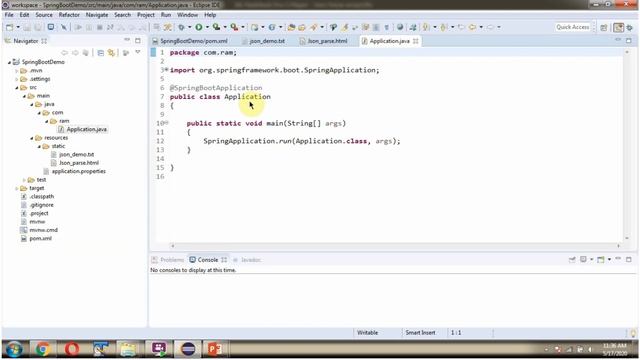The image size is (640, 360).
Task: Switch to the Json_parse.html editor tab
Action: 327,41
